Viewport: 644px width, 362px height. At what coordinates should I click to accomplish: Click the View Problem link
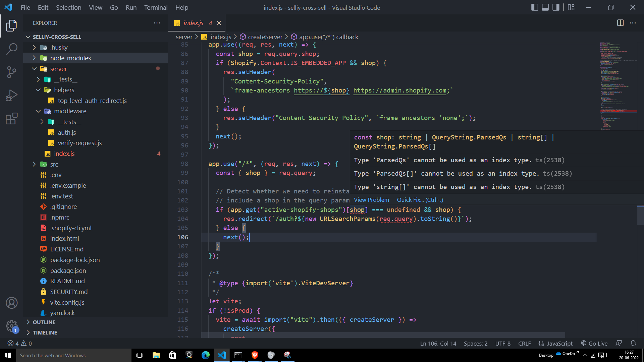pyautogui.click(x=371, y=200)
